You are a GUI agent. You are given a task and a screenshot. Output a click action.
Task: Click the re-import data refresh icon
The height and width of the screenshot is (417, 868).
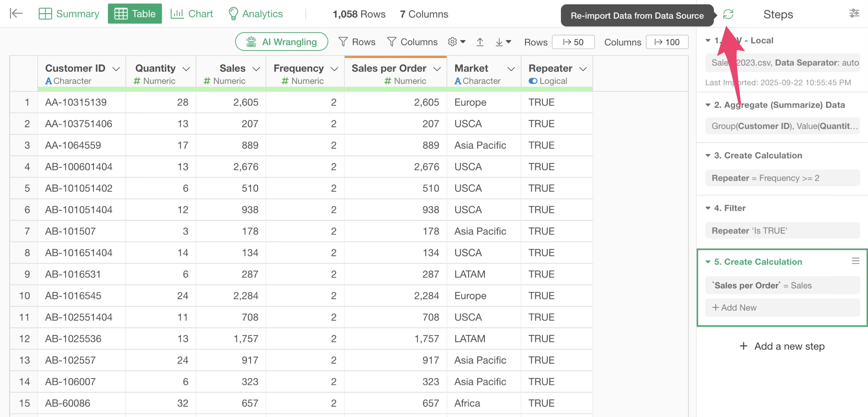(x=728, y=14)
